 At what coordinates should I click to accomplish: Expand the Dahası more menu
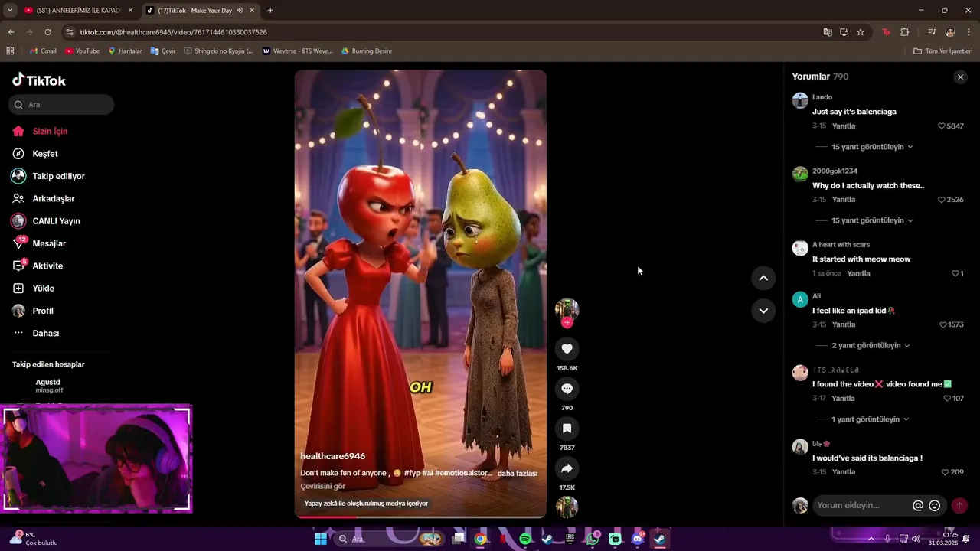point(45,334)
